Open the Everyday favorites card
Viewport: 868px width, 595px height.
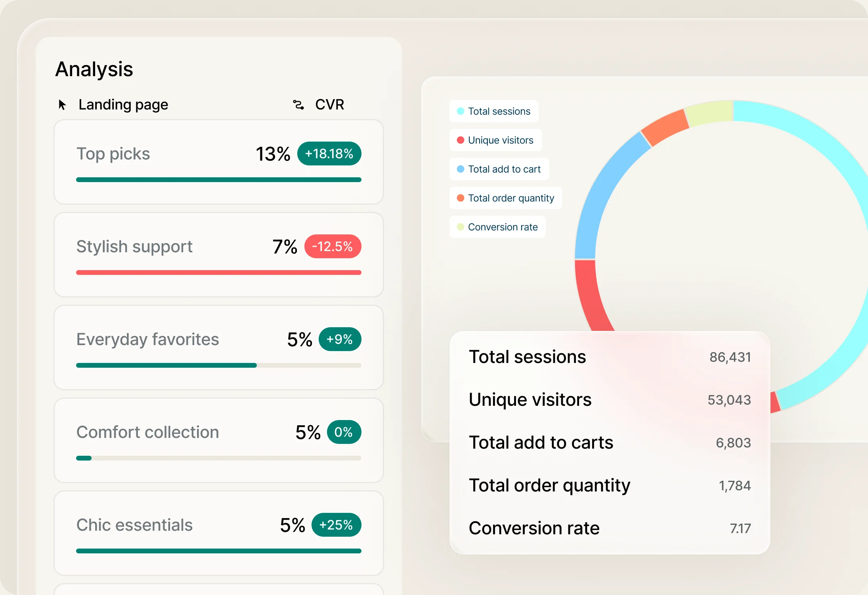219,348
